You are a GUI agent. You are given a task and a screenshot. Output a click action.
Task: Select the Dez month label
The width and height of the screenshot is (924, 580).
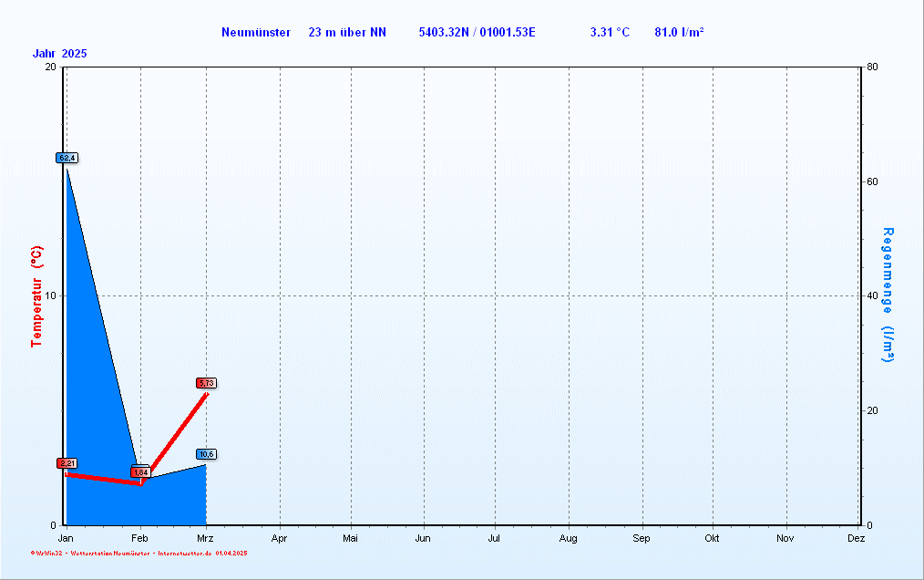click(857, 538)
